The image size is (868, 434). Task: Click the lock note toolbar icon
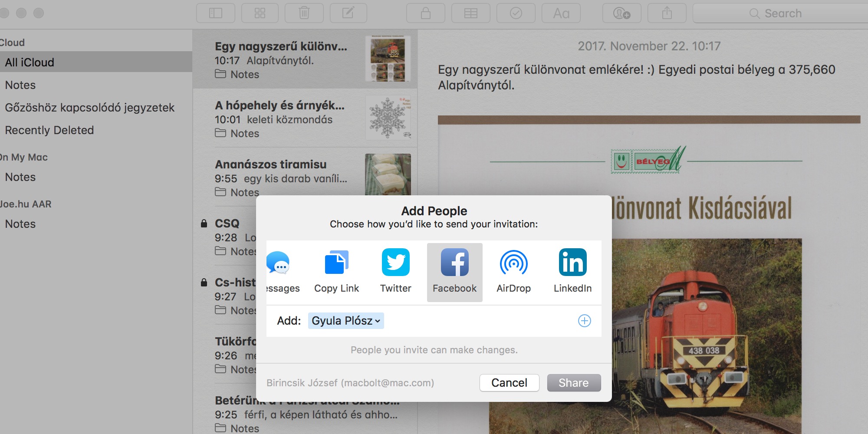click(x=426, y=13)
